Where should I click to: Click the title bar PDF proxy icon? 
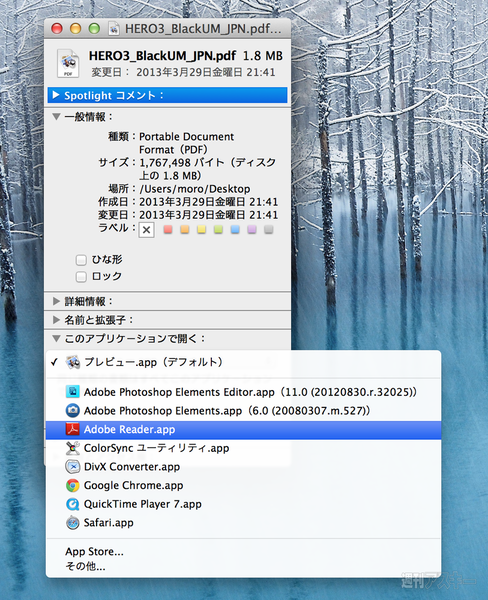[x=114, y=29]
